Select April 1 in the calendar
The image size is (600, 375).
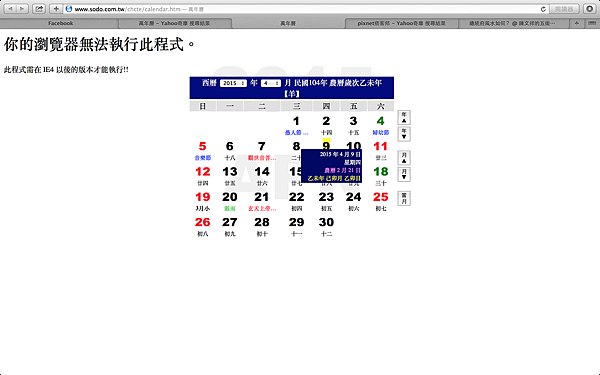(296, 121)
